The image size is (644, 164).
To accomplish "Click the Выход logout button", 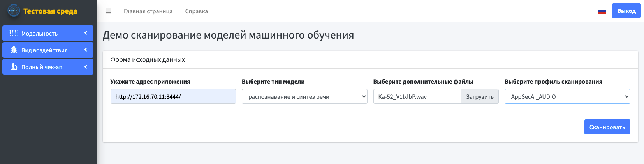I will tap(626, 11).
